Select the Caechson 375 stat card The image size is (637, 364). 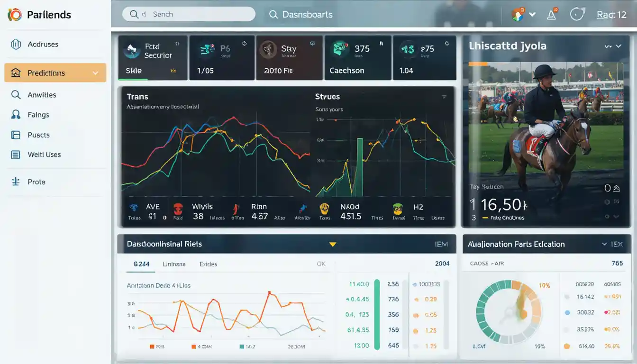pos(357,58)
